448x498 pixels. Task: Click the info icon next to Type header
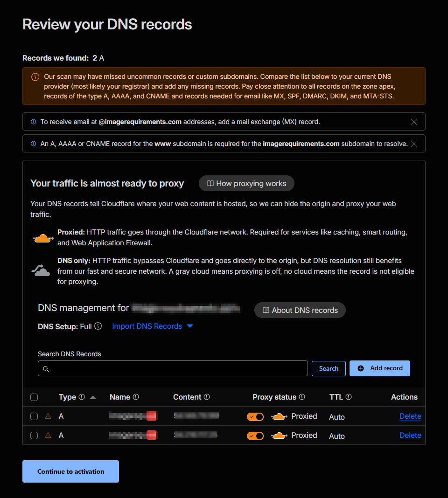pos(82,397)
